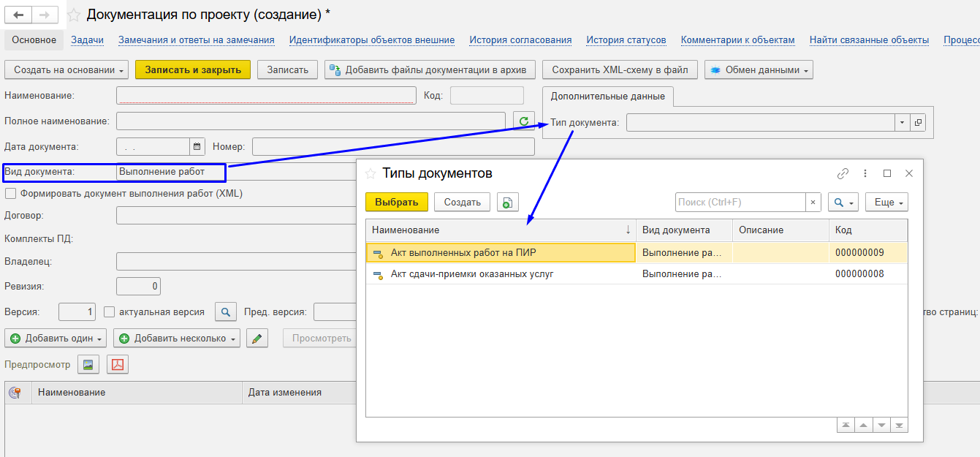The image size is (980, 457).
Task: Click the copy-document icon in Типы документов dialog
Action: coord(507,203)
